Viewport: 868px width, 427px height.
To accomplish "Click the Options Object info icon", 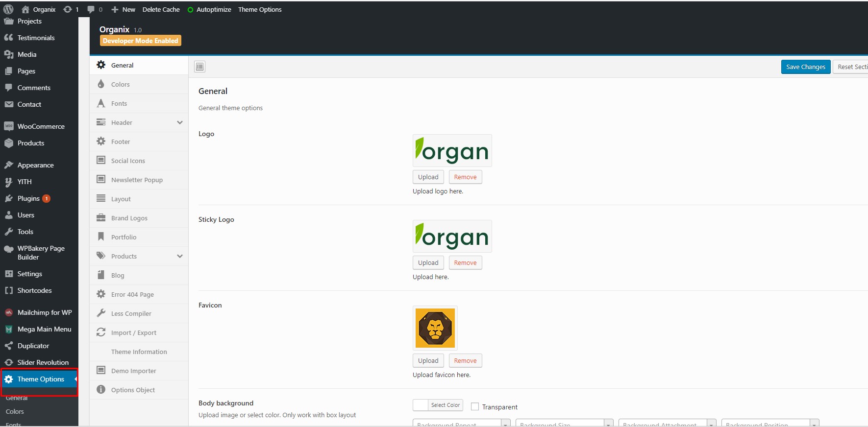I will click(101, 390).
